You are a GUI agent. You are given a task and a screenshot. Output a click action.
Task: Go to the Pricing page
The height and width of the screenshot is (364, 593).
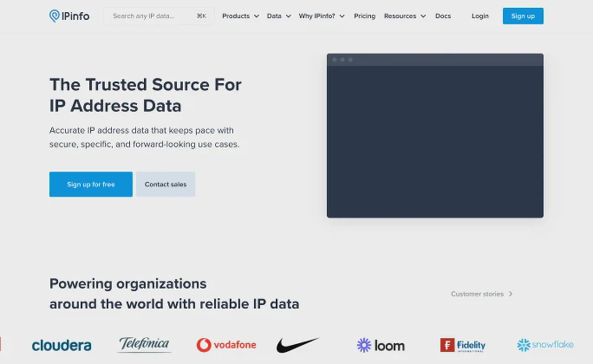click(364, 16)
